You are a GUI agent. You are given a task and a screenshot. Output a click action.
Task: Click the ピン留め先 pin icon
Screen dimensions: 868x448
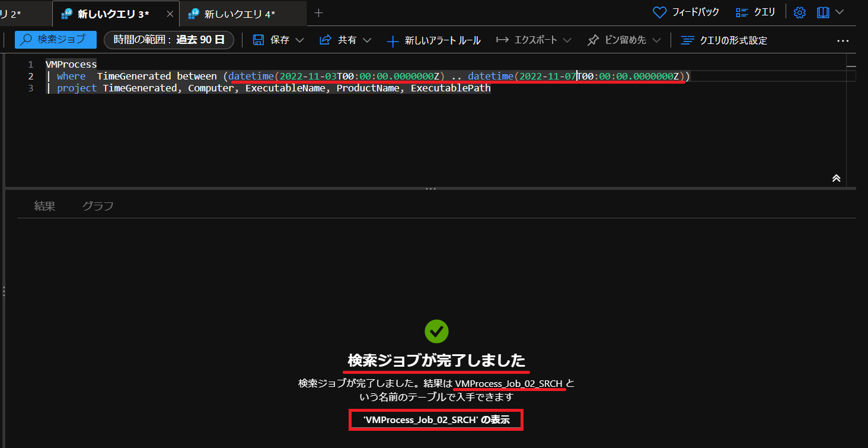click(593, 40)
